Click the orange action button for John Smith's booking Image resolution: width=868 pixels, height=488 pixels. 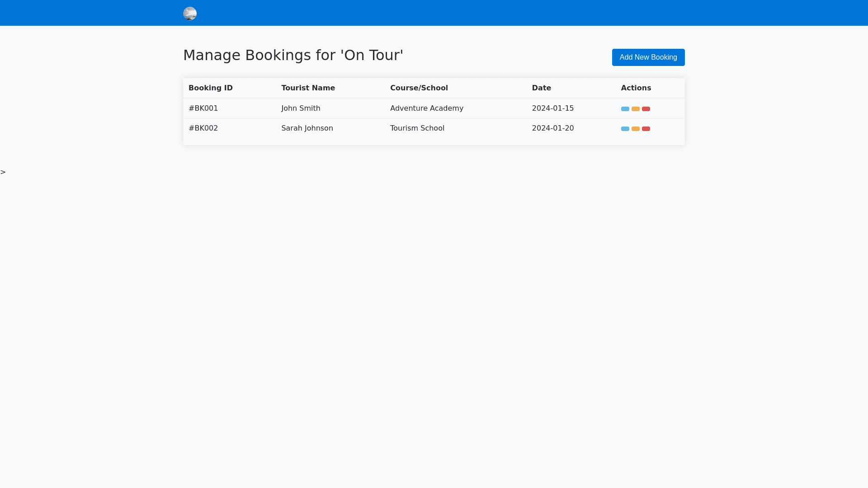(635, 109)
